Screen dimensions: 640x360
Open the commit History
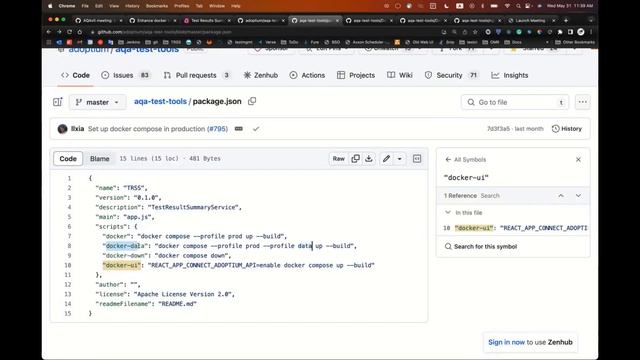point(567,129)
